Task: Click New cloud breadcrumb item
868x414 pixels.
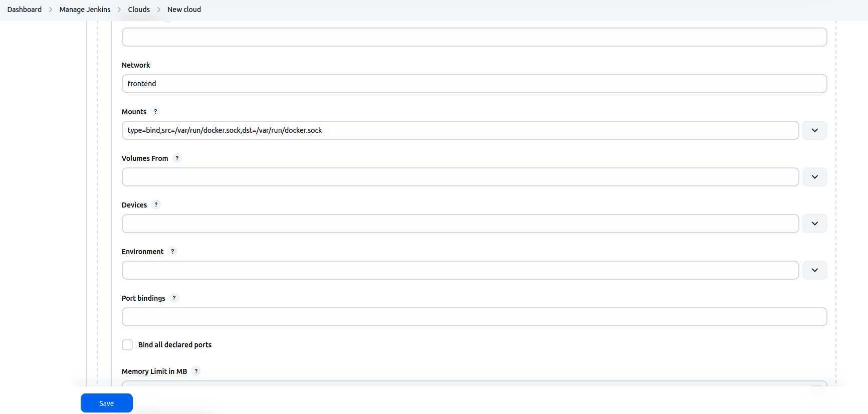Action: pos(184,10)
